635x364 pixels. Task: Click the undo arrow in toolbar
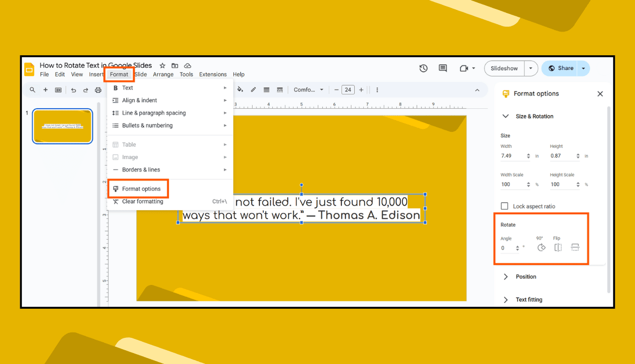pyautogui.click(x=74, y=90)
